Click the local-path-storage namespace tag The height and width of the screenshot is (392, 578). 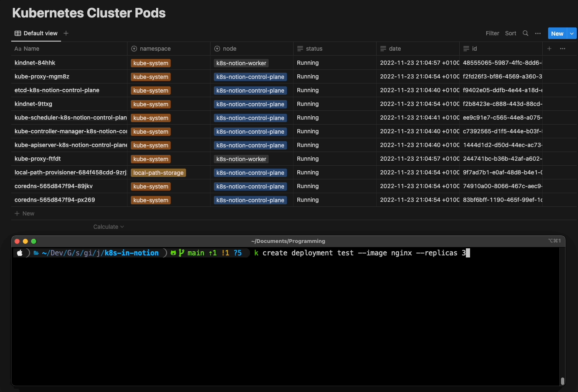coord(158,173)
